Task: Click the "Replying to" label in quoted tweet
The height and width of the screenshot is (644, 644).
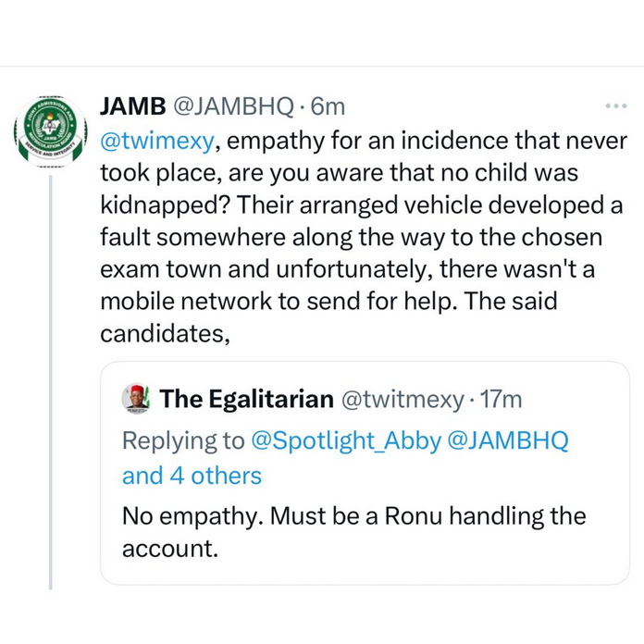Action: pos(183,440)
